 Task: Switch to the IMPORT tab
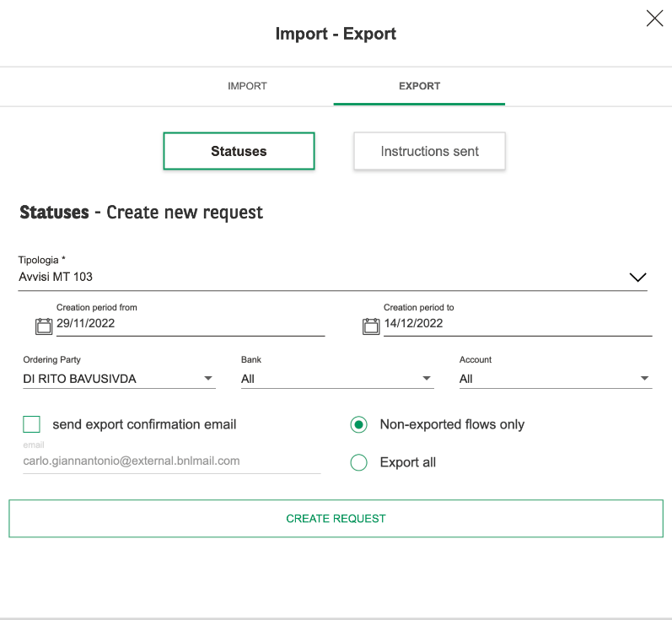pos(247,86)
